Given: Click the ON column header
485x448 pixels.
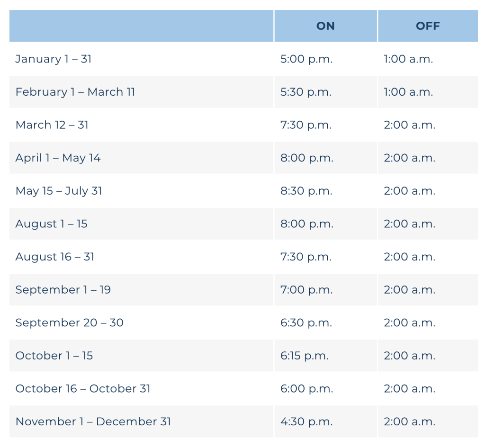Looking at the screenshot, I should click(325, 26).
